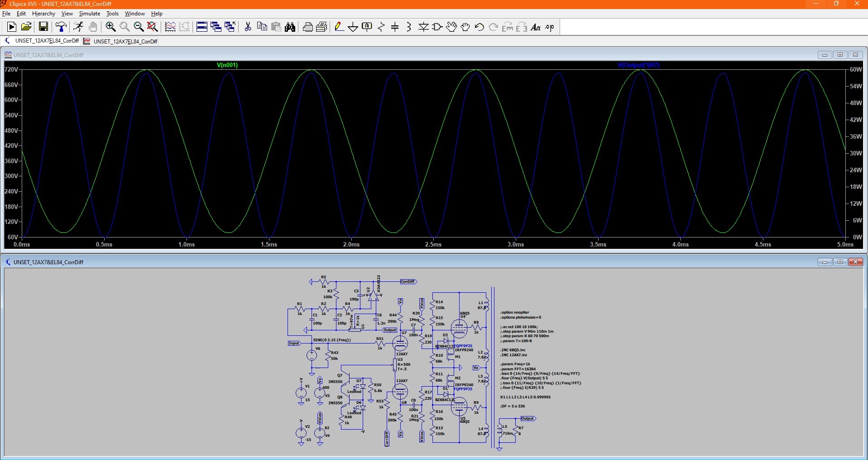The height and width of the screenshot is (460, 868).
Task: Open the View menu
Action: click(x=67, y=14)
